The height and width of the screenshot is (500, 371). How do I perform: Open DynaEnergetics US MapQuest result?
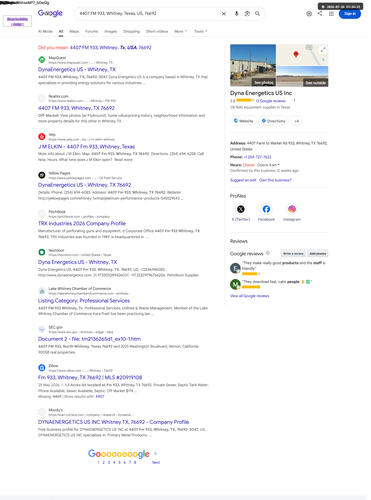pos(77,69)
